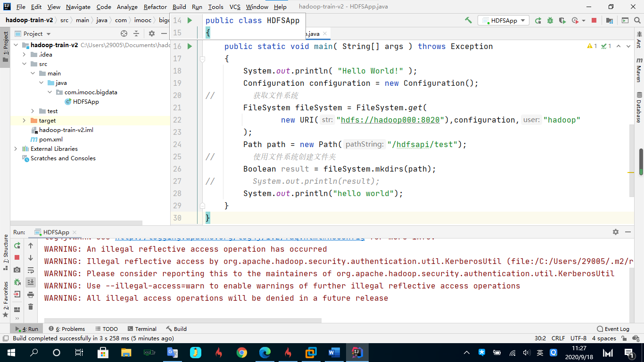
Task: Open the Analyze menu
Action: [127, 7]
